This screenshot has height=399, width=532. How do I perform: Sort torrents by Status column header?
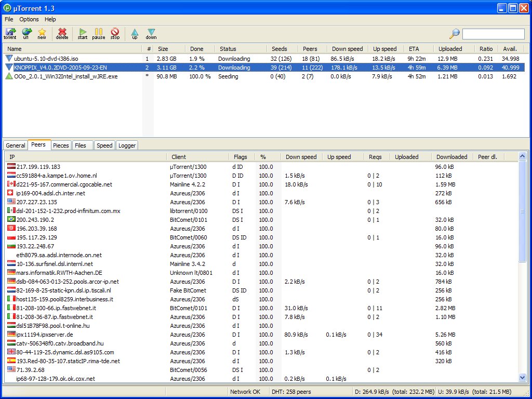(241, 49)
